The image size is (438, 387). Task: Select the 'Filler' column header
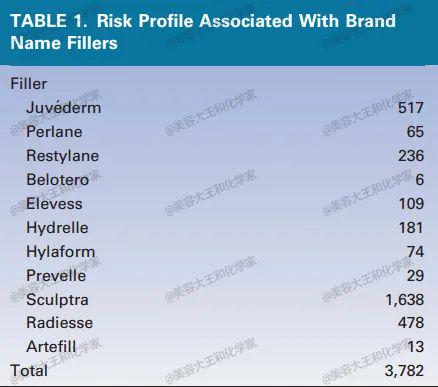click(29, 84)
